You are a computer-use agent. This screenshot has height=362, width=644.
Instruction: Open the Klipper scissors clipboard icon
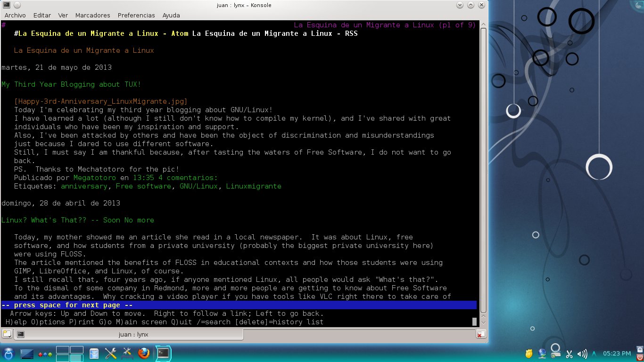point(569,354)
